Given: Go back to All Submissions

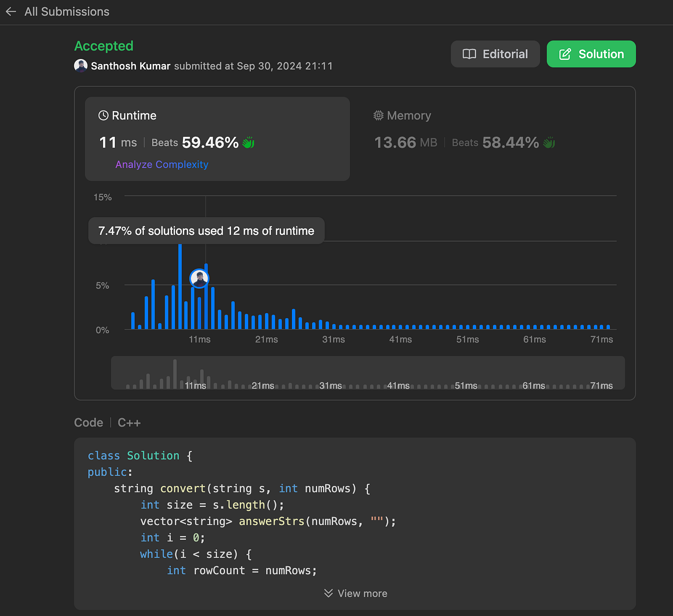Looking at the screenshot, I should pyautogui.click(x=67, y=12).
